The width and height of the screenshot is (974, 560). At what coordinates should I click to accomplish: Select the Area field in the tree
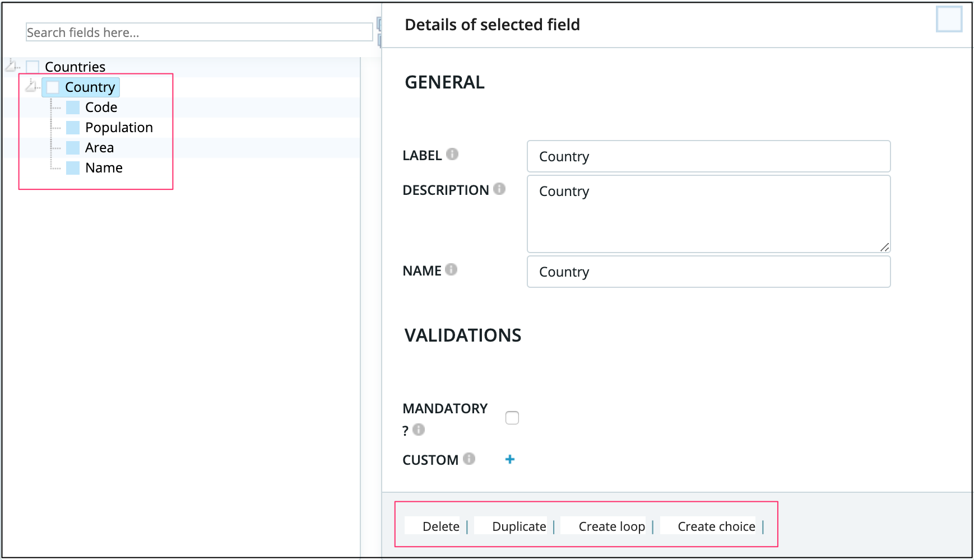(100, 148)
